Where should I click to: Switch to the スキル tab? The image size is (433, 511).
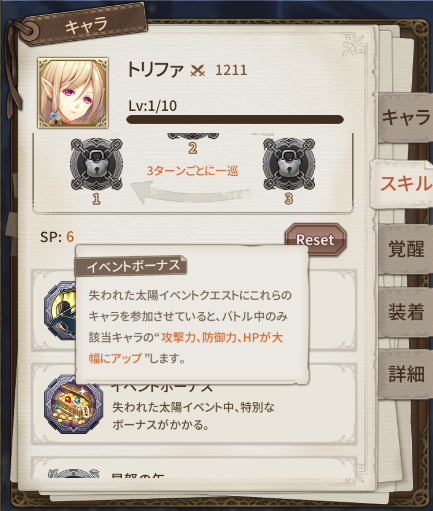[404, 183]
